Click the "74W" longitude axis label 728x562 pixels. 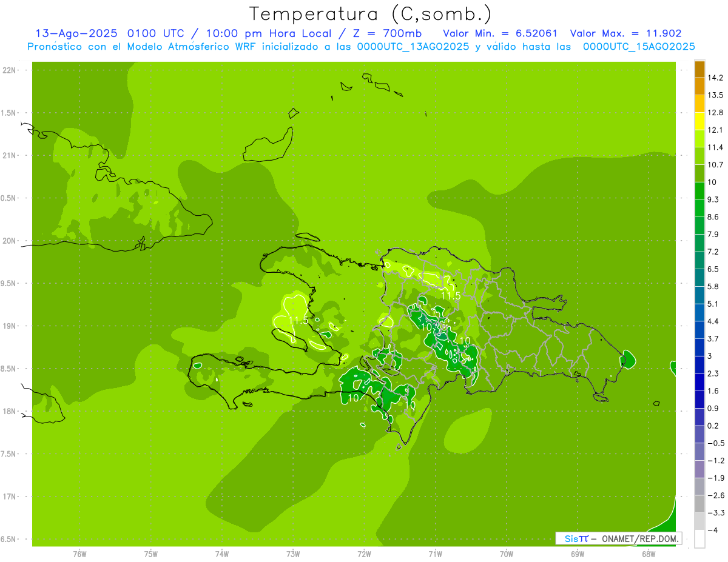(222, 554)
